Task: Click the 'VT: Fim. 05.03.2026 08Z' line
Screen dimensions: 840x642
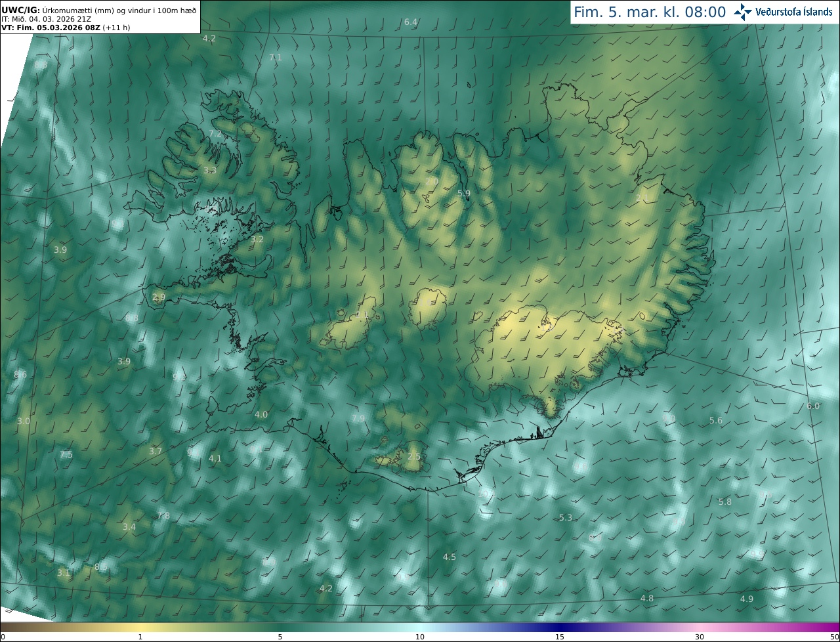Action: [x=65, y=28]
